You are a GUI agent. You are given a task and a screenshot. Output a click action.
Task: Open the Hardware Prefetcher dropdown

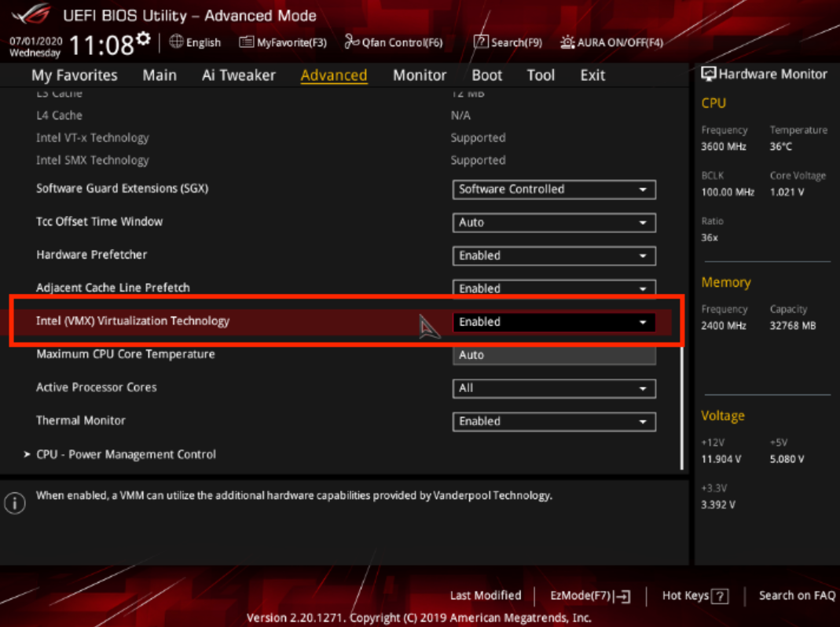pos(554,255)
